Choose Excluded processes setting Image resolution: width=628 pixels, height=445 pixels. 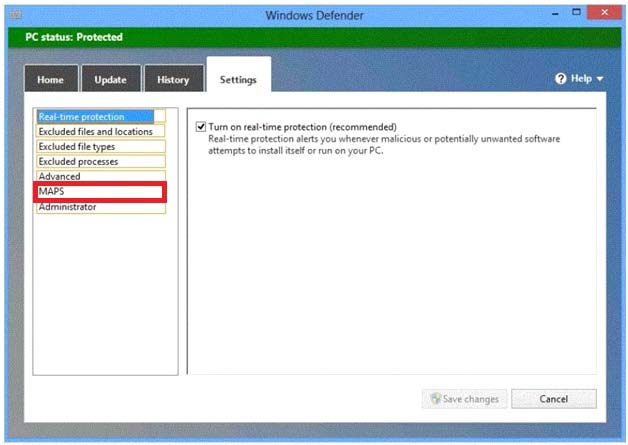pyautogui.click(x=100, y=161)
